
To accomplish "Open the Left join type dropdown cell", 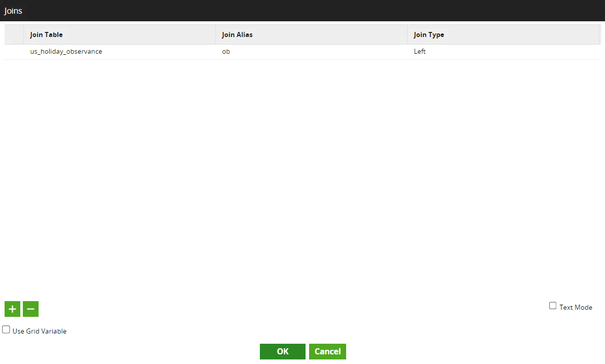I will 420,52.
